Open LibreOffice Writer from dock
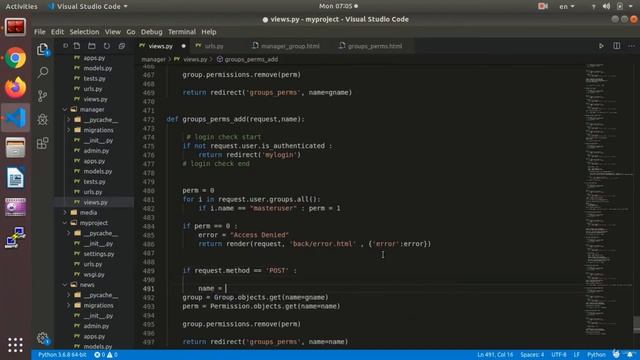Image resolution: width=640 pixels, height=360 pixels. click(16, 178)
